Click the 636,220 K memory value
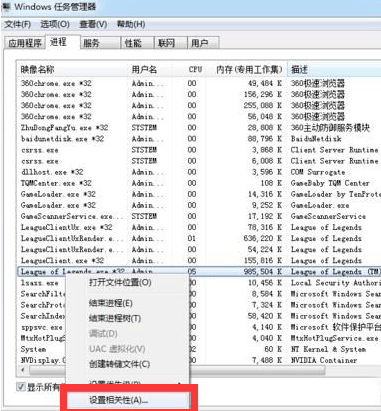This screenshot has height=411, width=381. (x=263, y=238)
